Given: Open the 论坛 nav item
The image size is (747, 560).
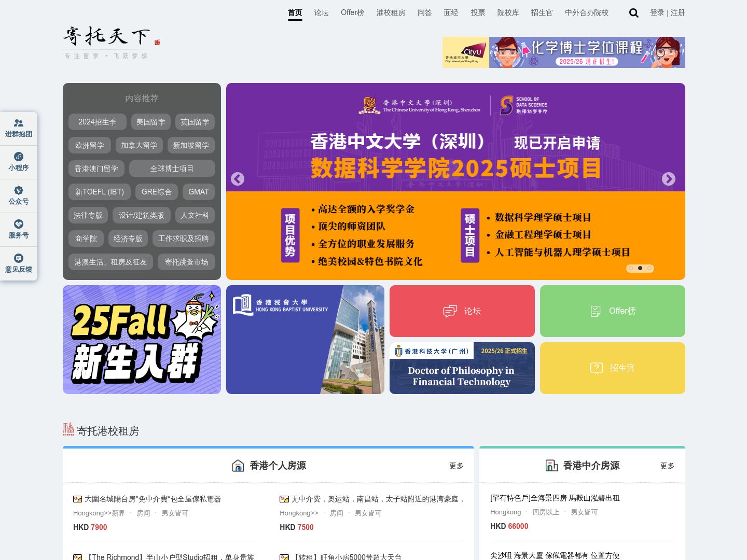Looking at the screenshot, I should (x=321, y=13).
